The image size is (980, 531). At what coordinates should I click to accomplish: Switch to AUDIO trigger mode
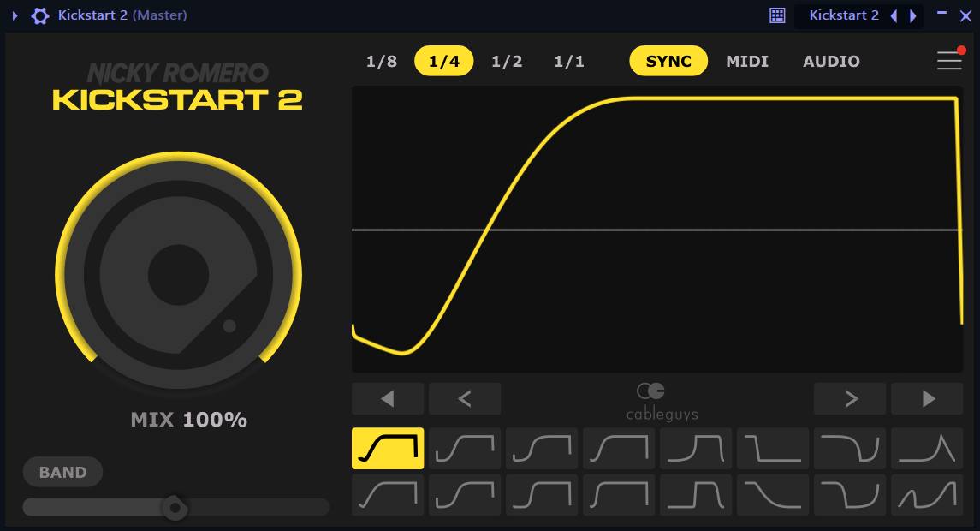point(831,62)
